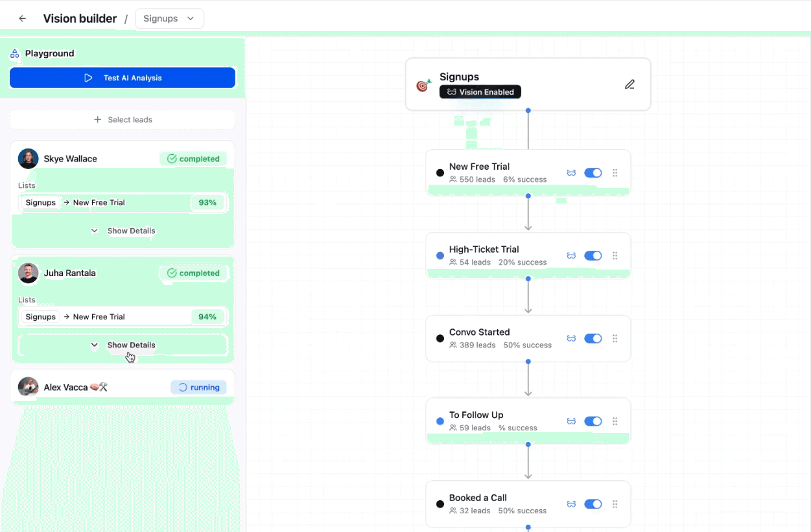Image resolution: width=811 pixels, height=532 pixels.
Task: Click Alex Vacca's avatar thumbnail
Action: (28, 386)
